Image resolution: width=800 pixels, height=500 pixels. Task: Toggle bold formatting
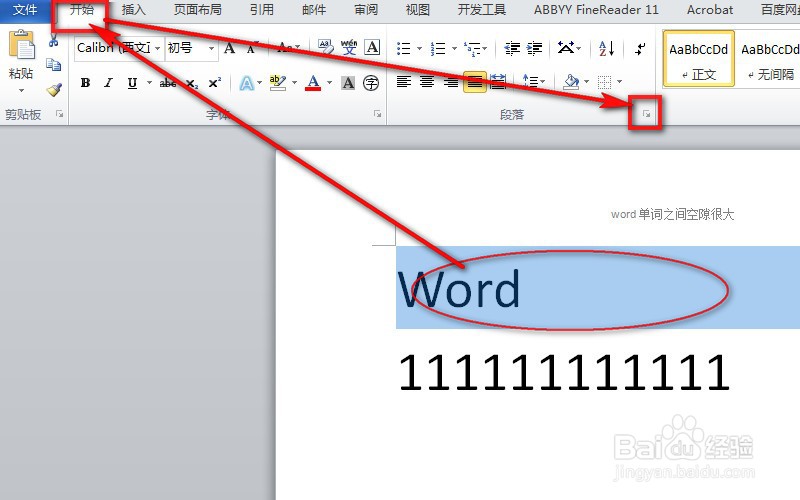click(85, 83)
